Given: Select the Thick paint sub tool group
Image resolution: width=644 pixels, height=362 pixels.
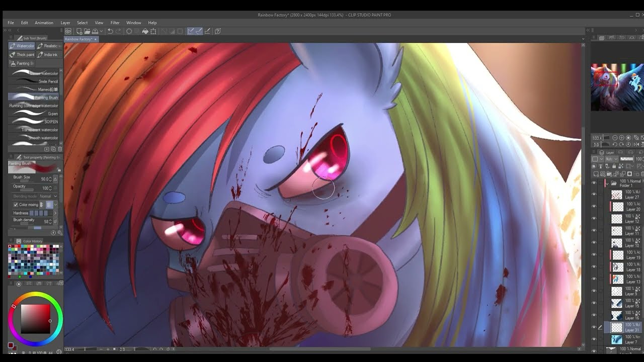Looking at the screenshot, I should (22, 54).
